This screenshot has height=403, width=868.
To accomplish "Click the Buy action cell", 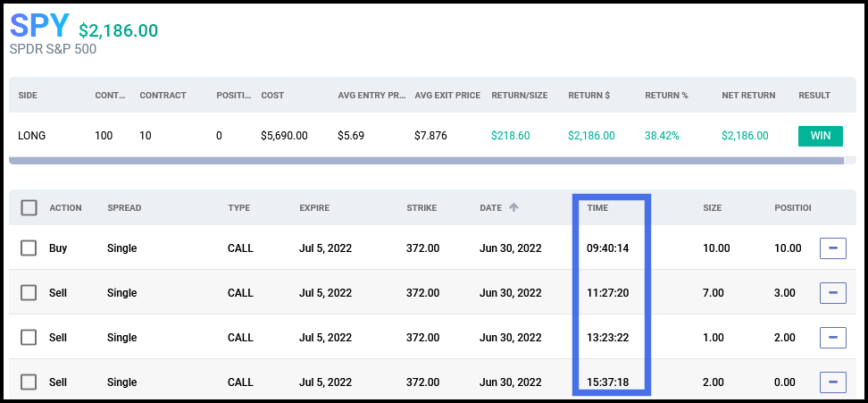I will coord(58,248).
